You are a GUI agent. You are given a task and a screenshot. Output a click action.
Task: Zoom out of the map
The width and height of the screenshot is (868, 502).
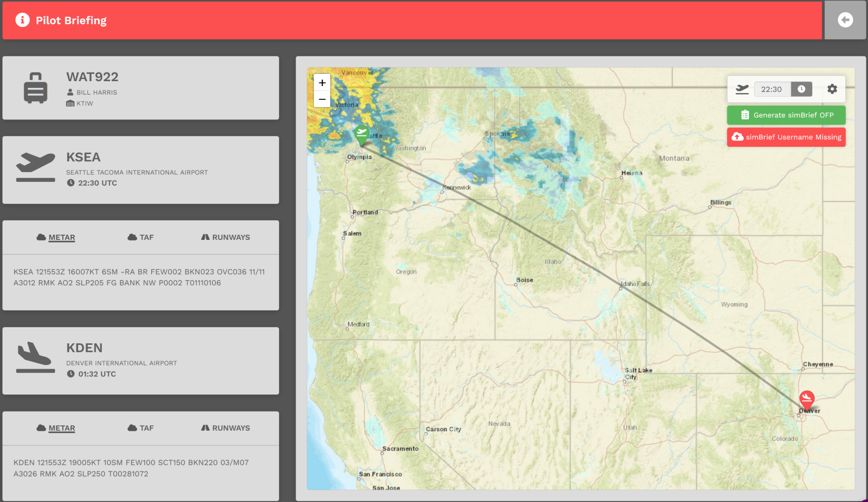(x=322, y=99)
